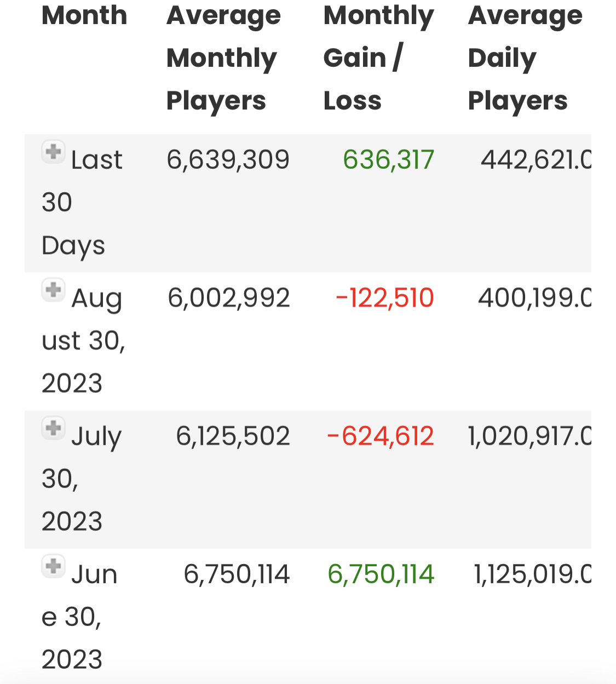Sort by Month column header
This screenshot has height=684, width=616.
84,15
